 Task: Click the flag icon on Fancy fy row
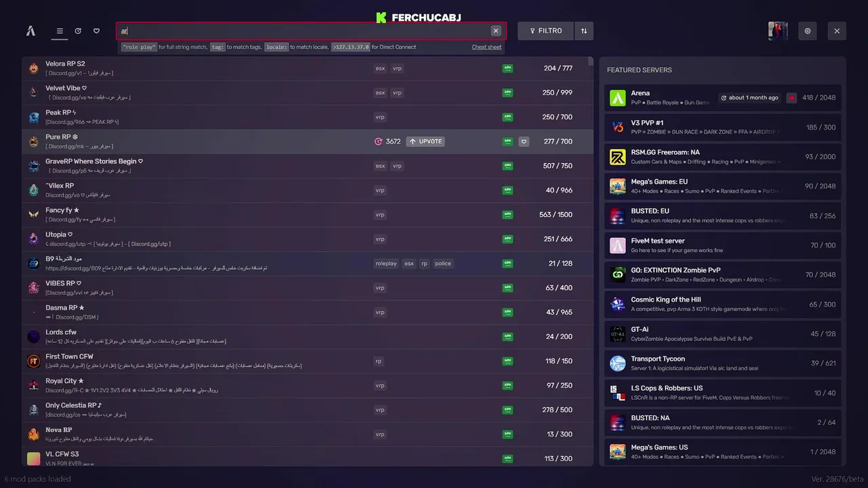point(507,215)
